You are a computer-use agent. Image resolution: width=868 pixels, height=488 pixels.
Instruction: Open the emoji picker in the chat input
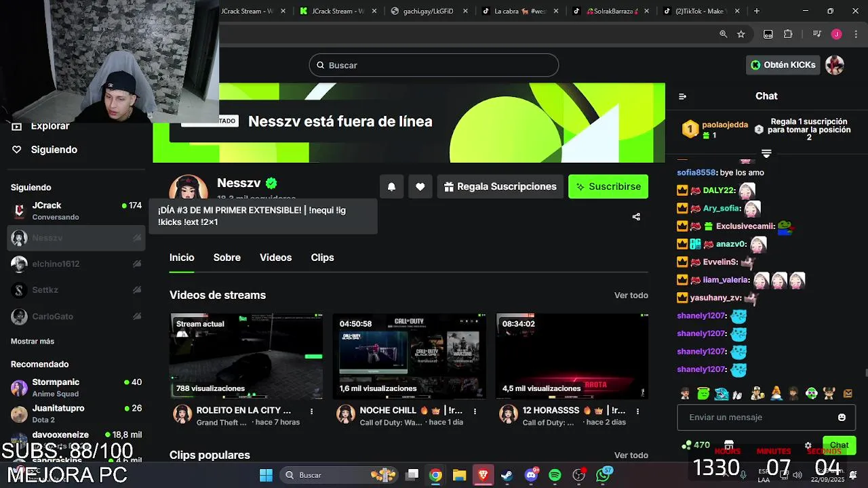click(x=842, y=418)
